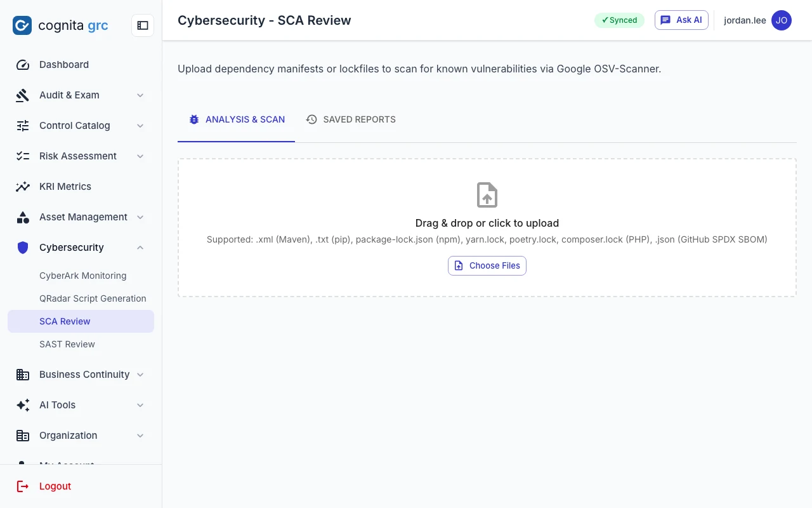The image size is (812, 508).
Task: Click the Cognita GRC logo icon
Action: click(22, 25)
